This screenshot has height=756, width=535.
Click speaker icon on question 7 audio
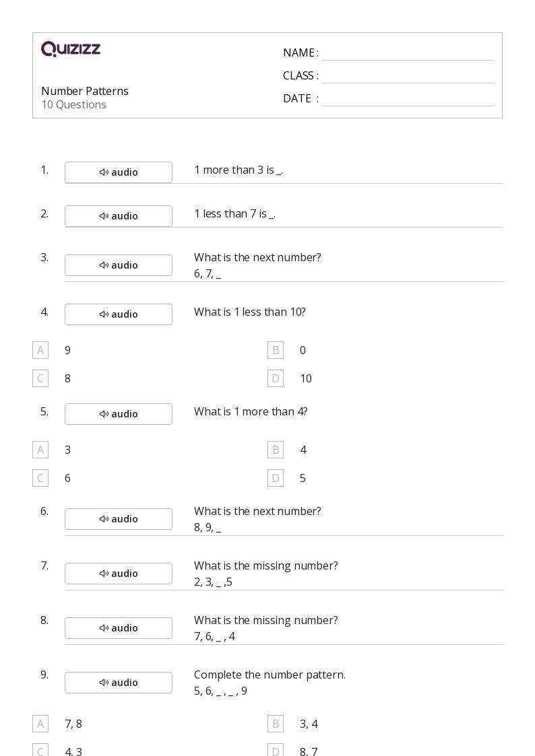point(104,574)
